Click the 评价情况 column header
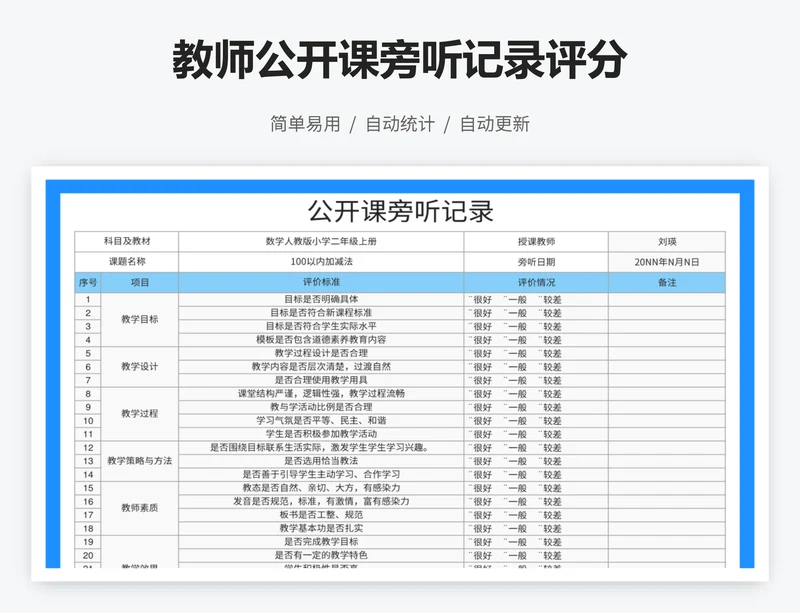Screen dimensions: 800x613 (x=536, y=283)
